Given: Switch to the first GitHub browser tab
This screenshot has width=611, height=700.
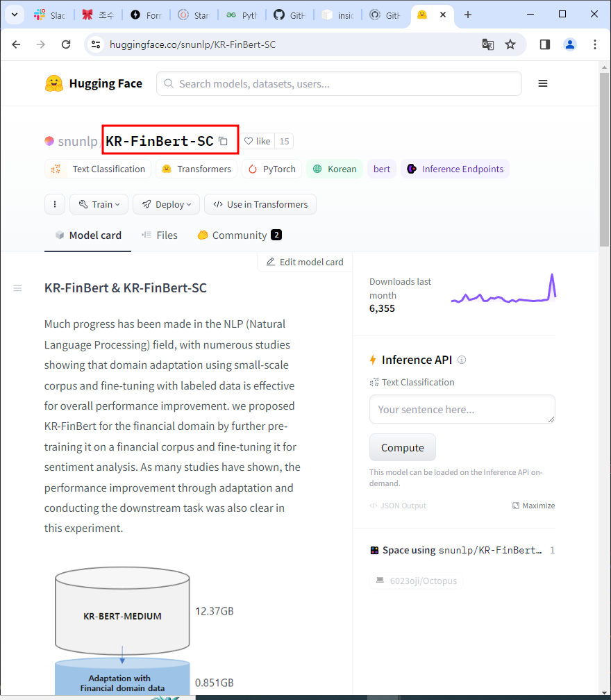Looking at the screenshot, I should [290, 15].
